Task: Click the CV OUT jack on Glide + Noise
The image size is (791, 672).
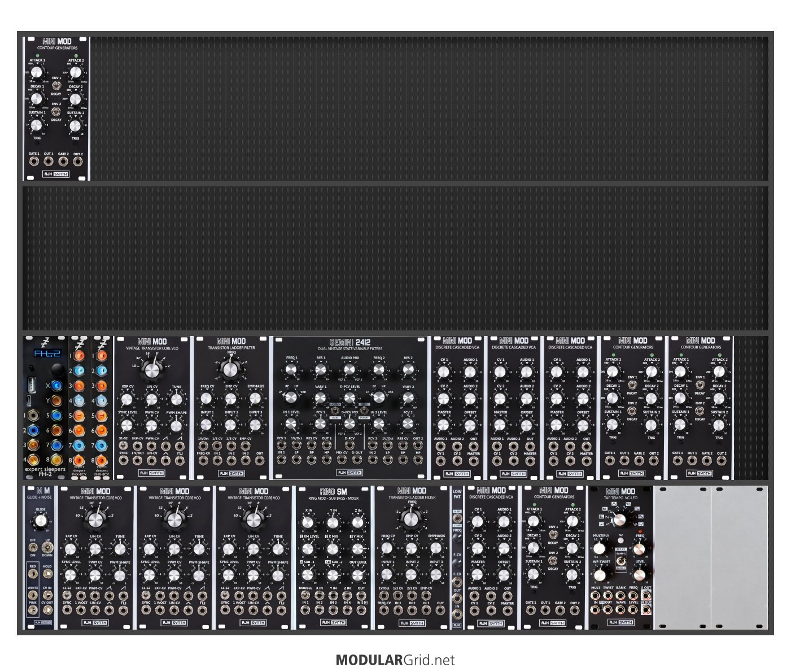Action: [48, 610]
